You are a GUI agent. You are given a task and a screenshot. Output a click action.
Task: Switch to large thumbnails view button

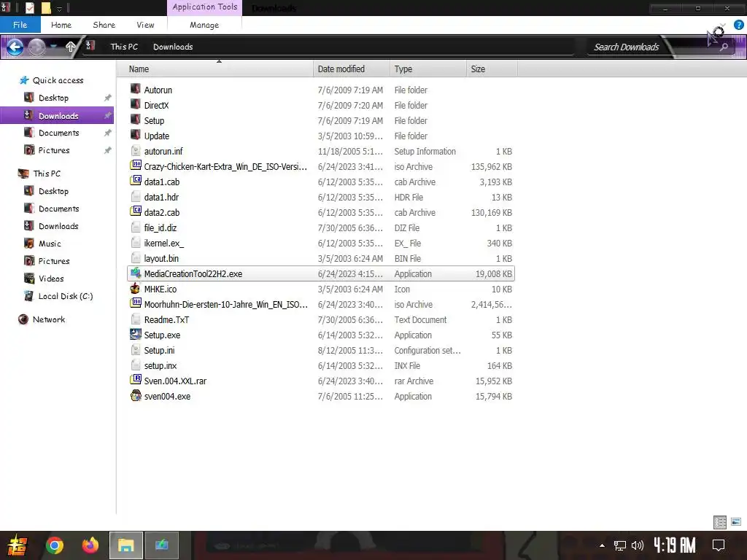(x=736, y=522)
